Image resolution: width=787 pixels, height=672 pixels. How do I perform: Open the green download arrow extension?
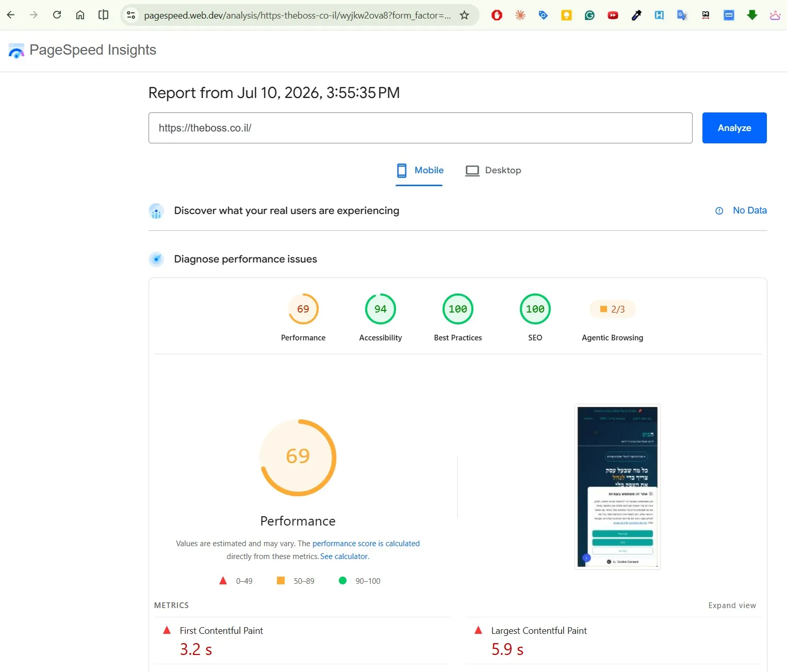click(x=752, y=15)
